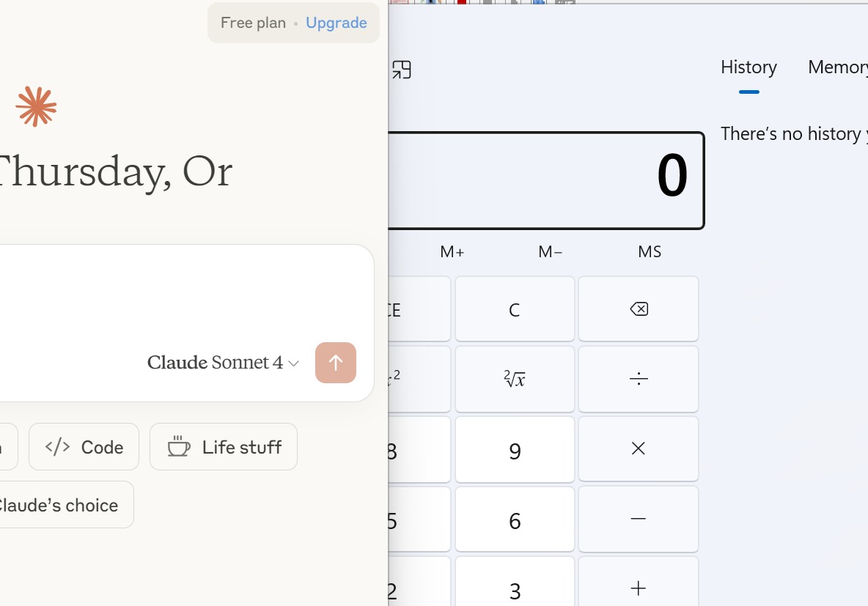Switch to the History tab
This screenshot has height=606, width=868.
pos(749,67)
